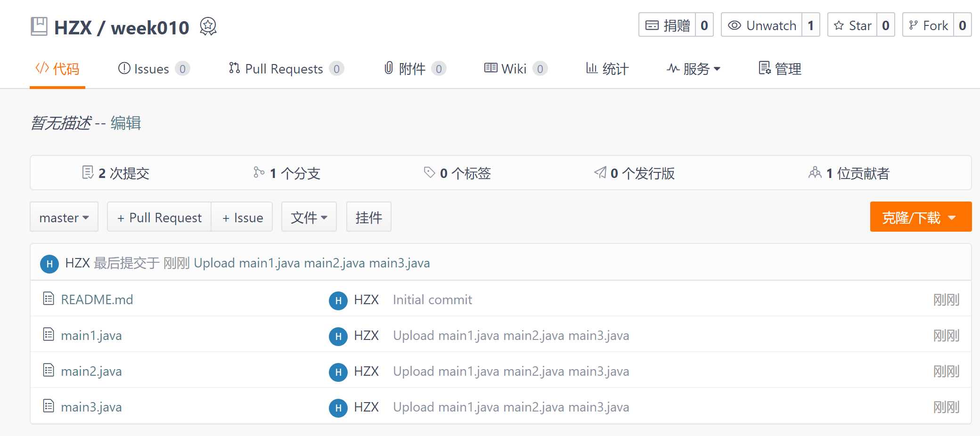Click the 捐赠 donate button
This screenshot has width=980, height=436.
[668, 25]
